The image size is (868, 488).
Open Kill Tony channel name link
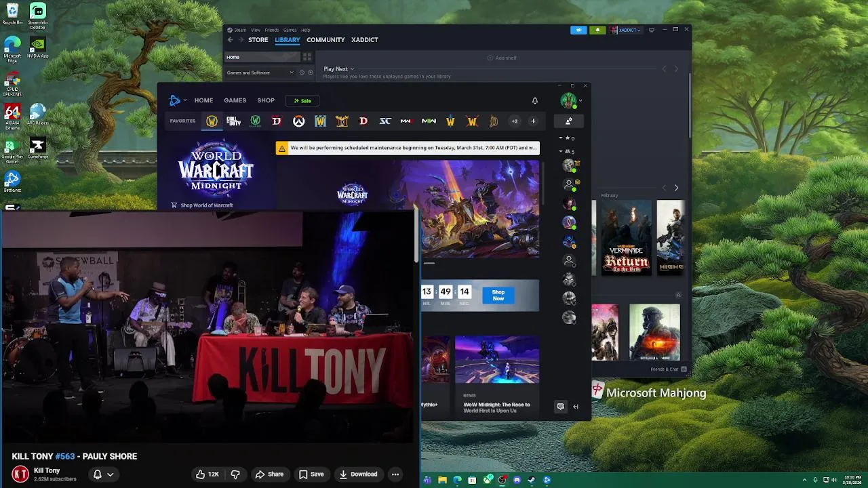pos(47,470)
